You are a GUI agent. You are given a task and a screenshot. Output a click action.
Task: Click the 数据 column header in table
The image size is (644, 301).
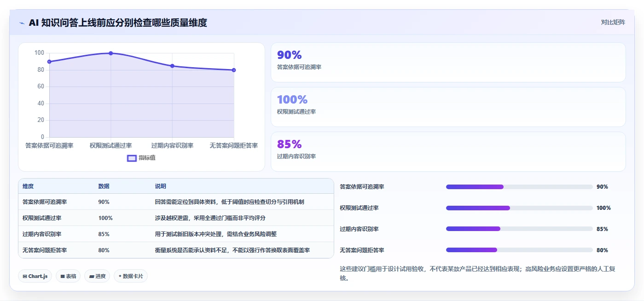(104, 186)
